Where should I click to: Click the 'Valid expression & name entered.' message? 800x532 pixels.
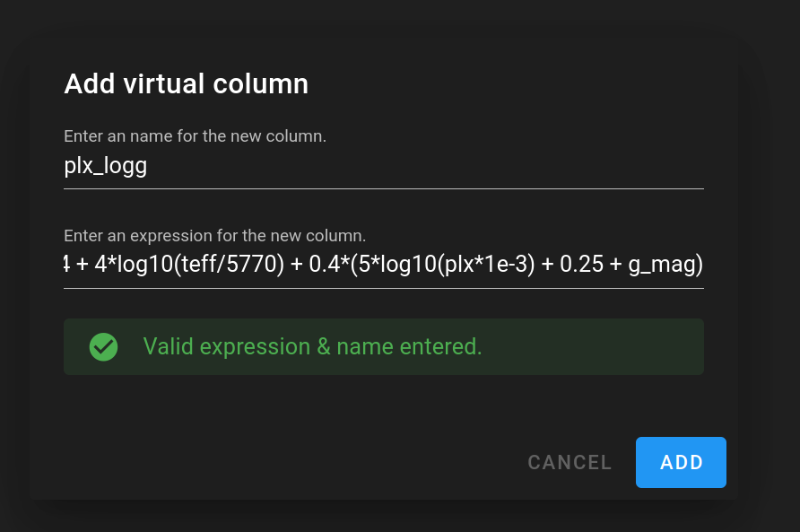tap(312, 347)
